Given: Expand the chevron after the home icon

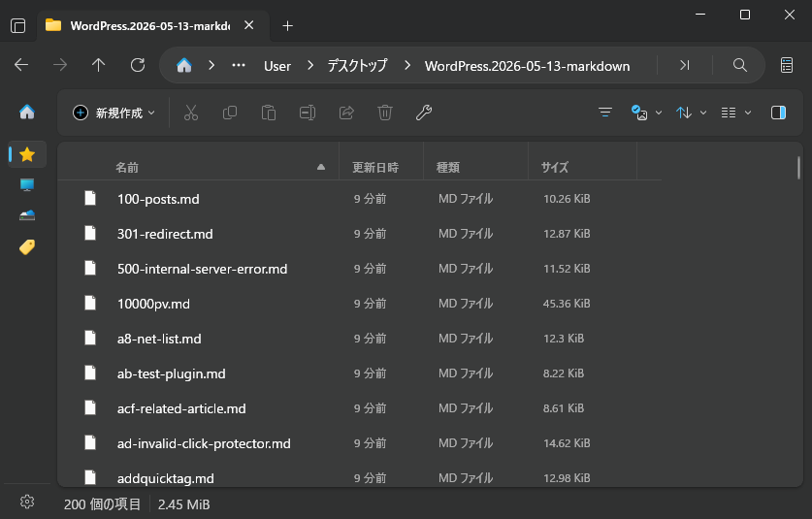Looking at the screenshot, I should (x=211, y=65).
